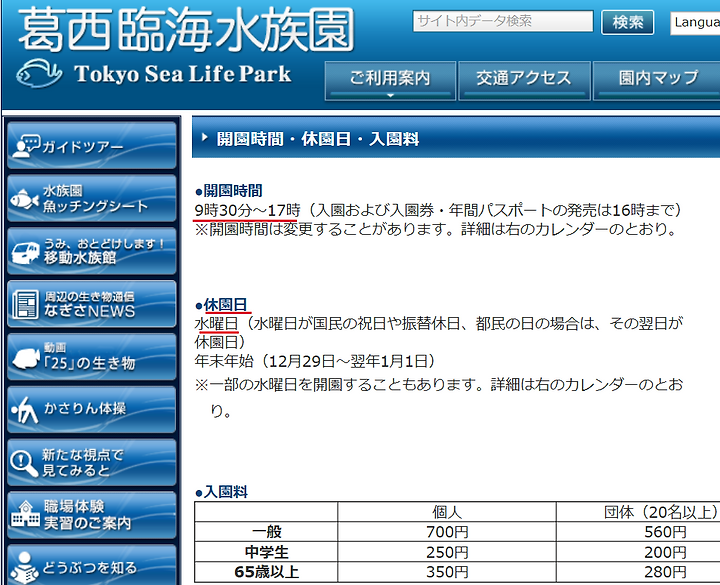Open the ガイドツアー sidebar banner
The image size is (720, 585).
[92, 145]
